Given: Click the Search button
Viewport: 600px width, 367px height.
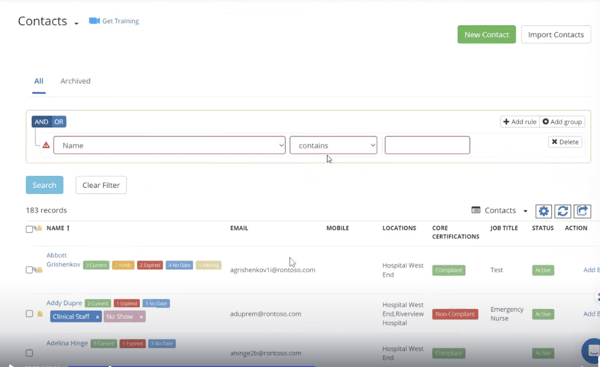Looking at the screenshot, I should tap(44, 185).
